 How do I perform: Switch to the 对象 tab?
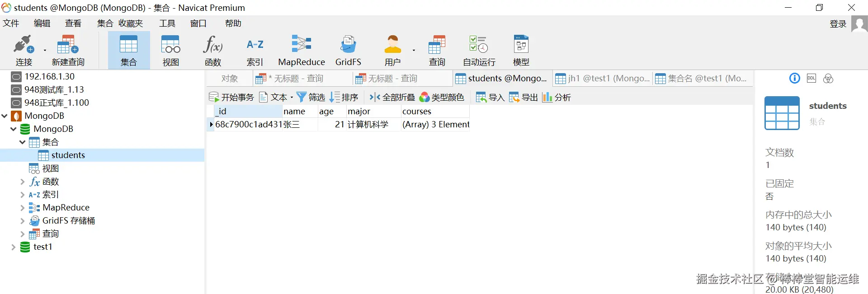coord(230,79)
